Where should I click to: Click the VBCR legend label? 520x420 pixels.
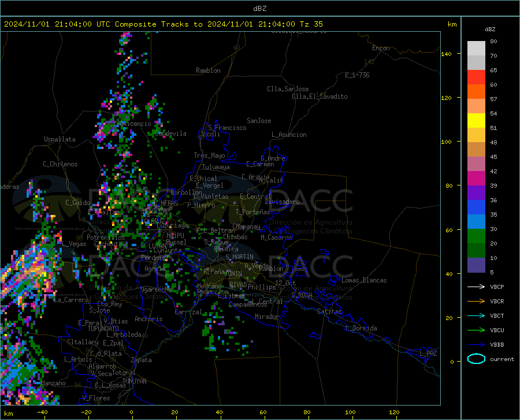click(x=497, y=302)
